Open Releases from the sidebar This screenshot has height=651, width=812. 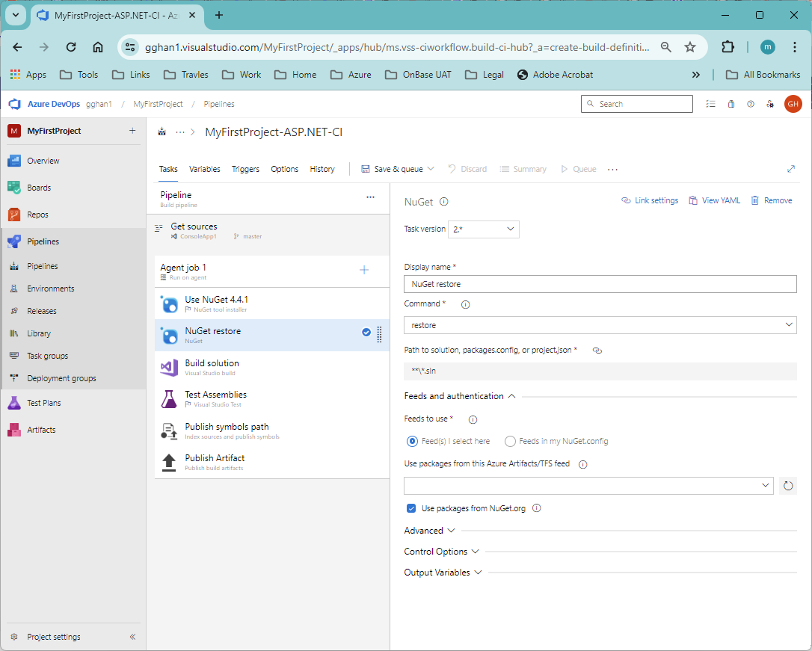[x=43, y=310]
